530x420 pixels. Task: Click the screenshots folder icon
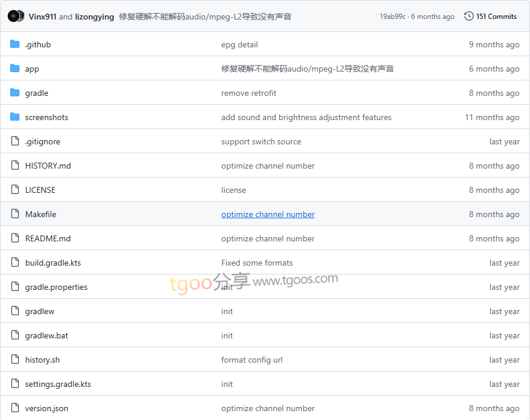click(x=15, y=117)
